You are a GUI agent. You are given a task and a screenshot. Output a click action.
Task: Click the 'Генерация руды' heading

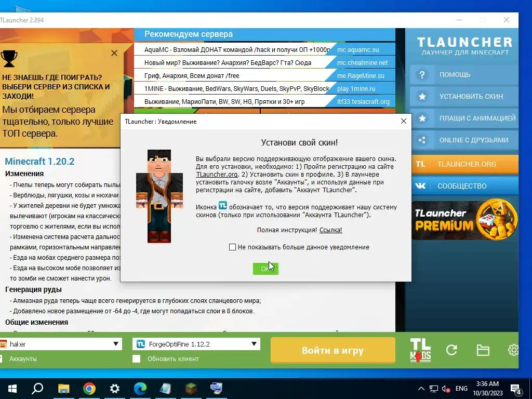tap(33, 289)
